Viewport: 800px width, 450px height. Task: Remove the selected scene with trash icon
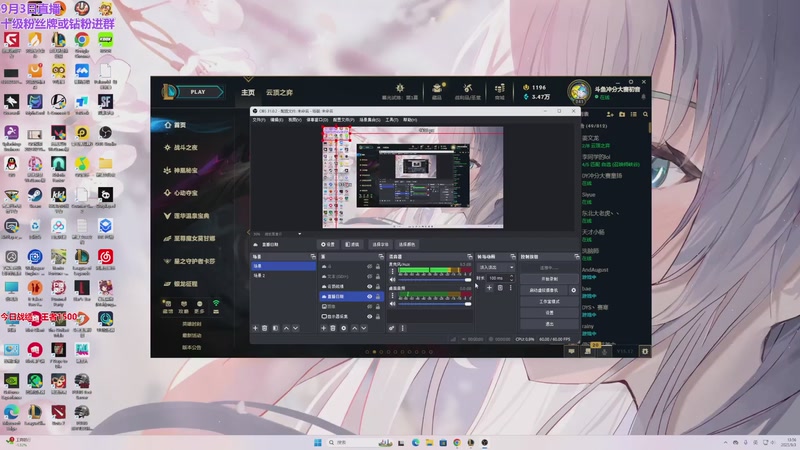(265, 328)
